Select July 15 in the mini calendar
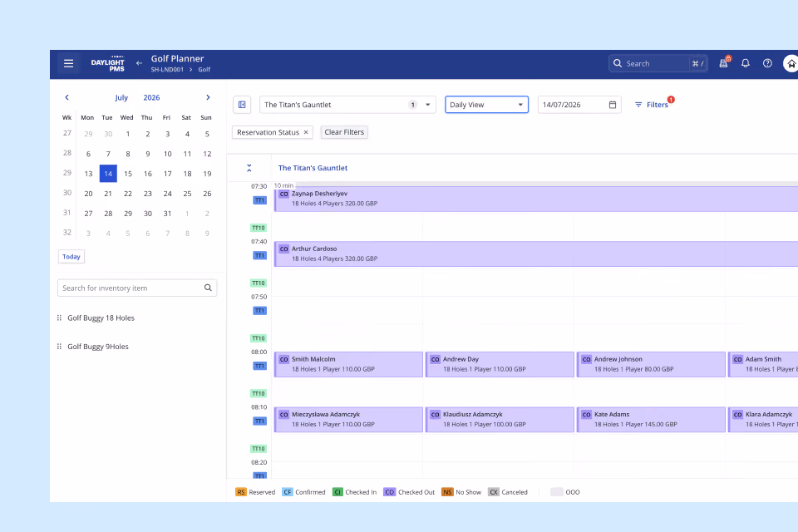The width and height of the screenshot is (798, 532). pyautogui.click(x=128, y=174)
